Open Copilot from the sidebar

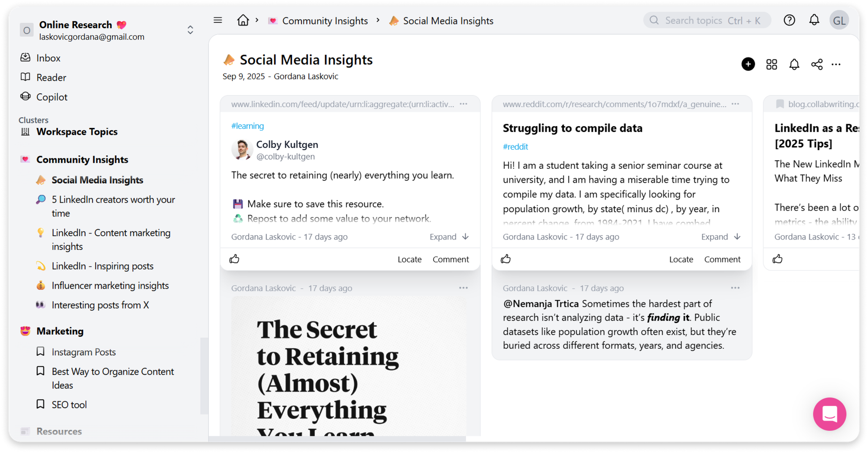[52, 97]
